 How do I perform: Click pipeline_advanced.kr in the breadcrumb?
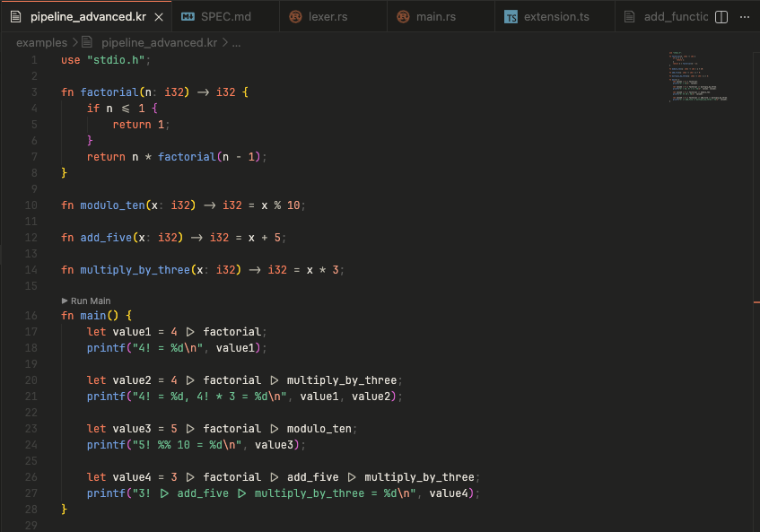point(159,43)
